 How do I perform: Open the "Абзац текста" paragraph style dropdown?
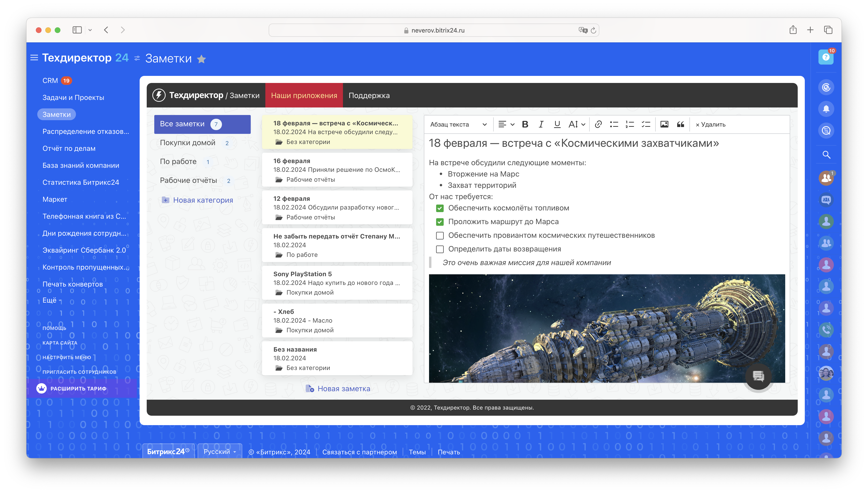point(458,124)
